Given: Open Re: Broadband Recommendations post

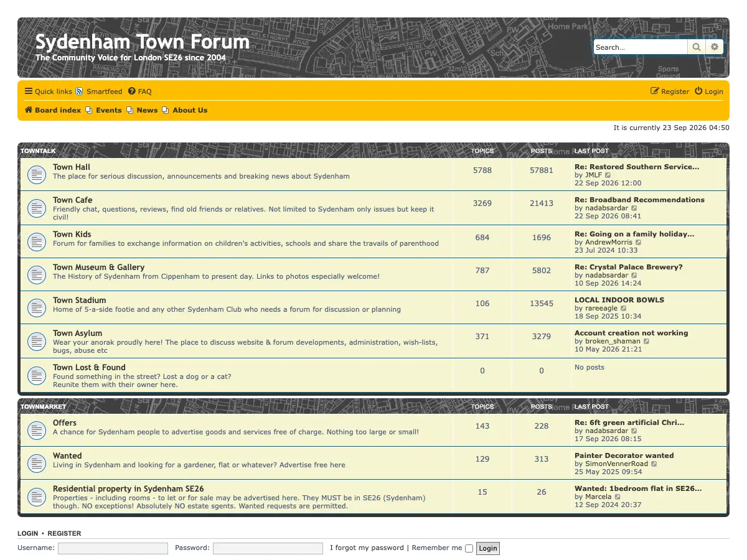Looking at the screenshot, I should (639, 200).
